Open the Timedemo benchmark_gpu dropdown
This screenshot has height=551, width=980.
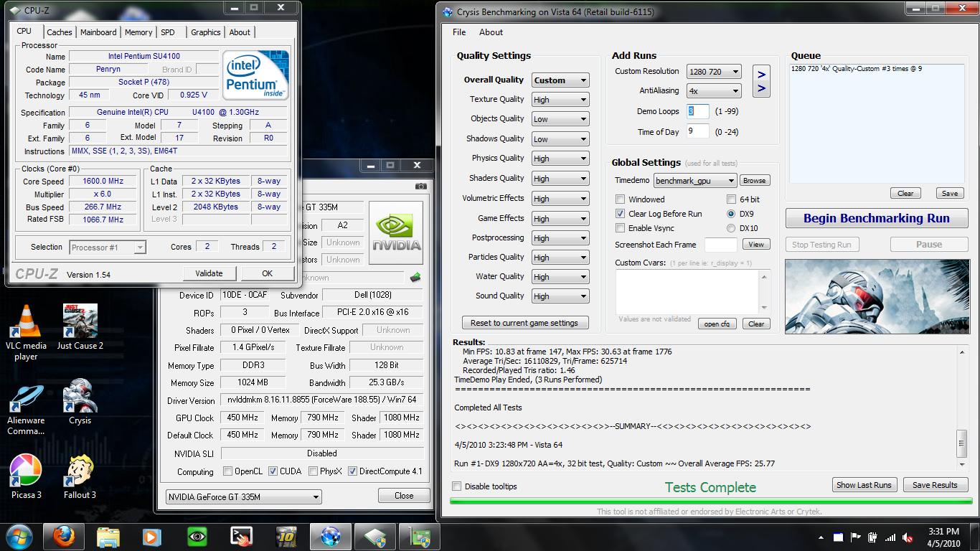(694, 181)
